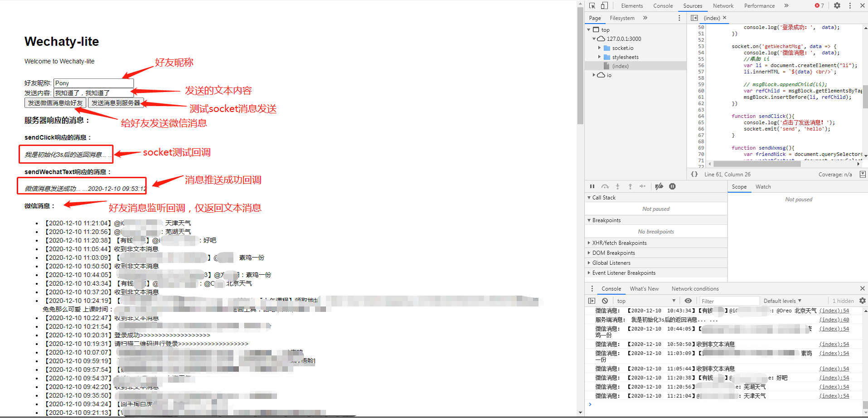Clear the console with the clear icon
This screenshot has height=418, width=868.
605,301
